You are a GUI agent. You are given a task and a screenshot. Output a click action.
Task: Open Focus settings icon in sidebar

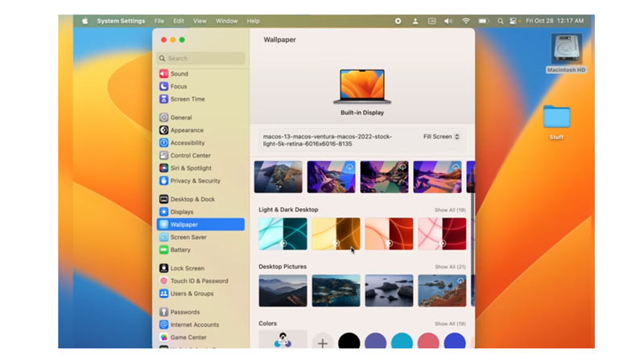click(163, 86)
